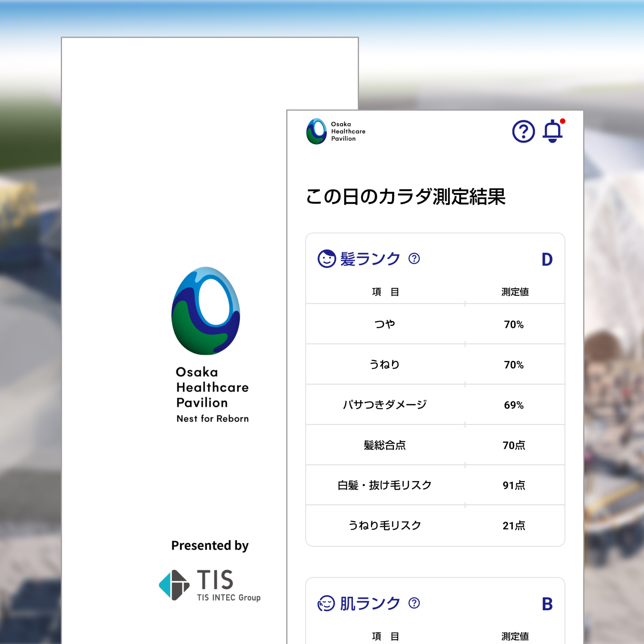Select the hair rank grade D

(x=547, y=260)
